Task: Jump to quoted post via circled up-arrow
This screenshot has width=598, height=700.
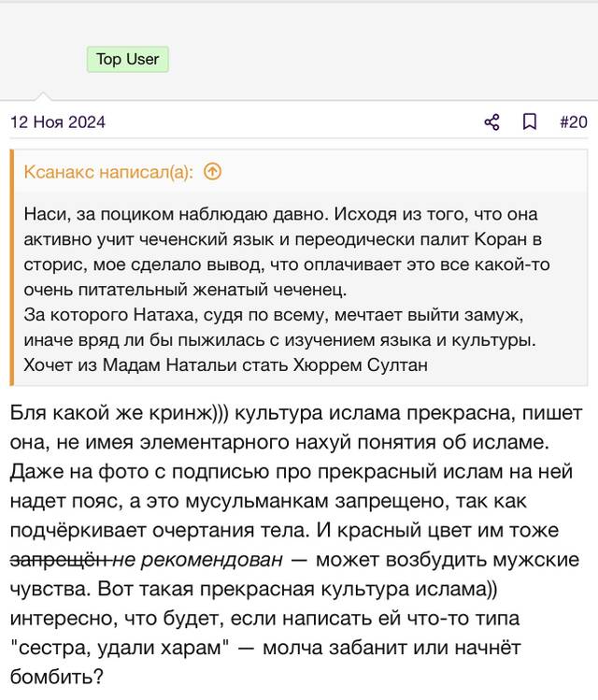Action: pos(212,171)
